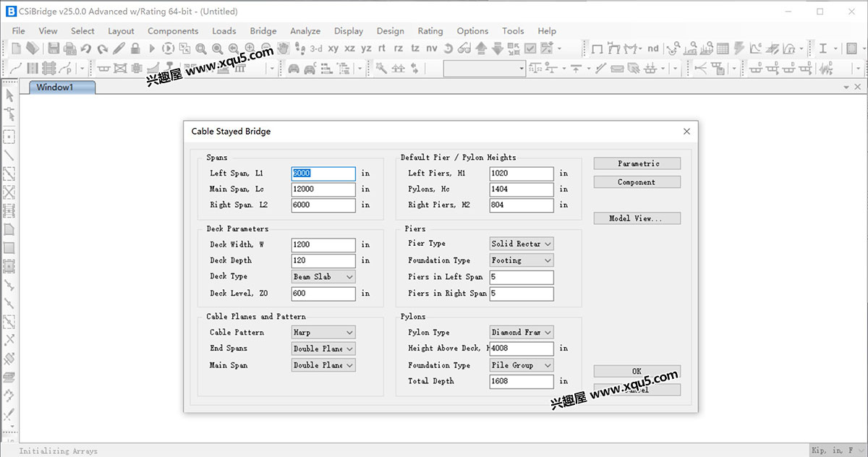The height and width of the screenshot is (457, 868).
Task: Click the Print icon in toolbar
Action: click(69, 48)
